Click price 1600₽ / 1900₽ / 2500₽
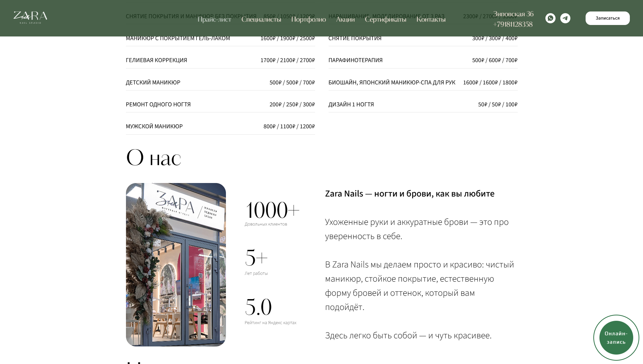 point(287,38)
